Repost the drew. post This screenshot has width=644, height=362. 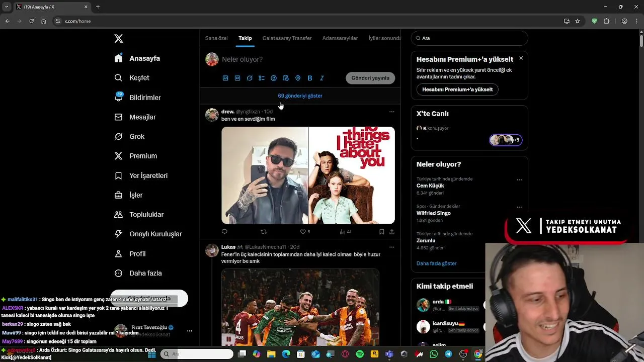pyautogui.click(x=264, y=232)
